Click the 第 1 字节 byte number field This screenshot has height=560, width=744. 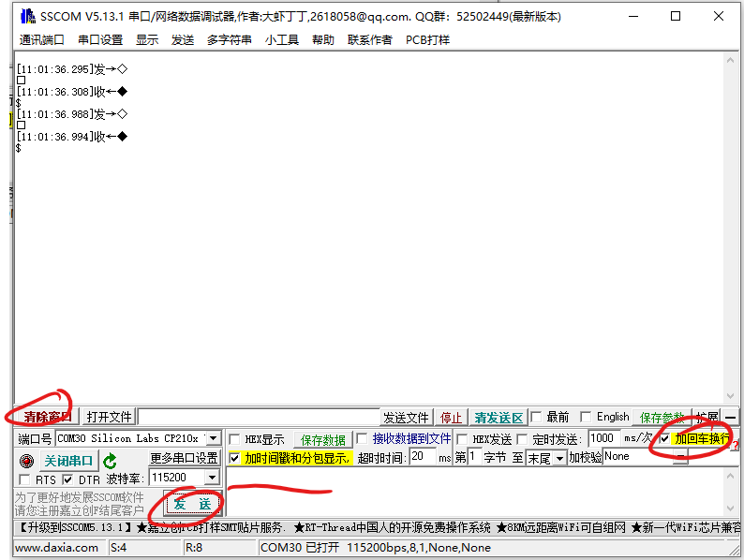474,457
